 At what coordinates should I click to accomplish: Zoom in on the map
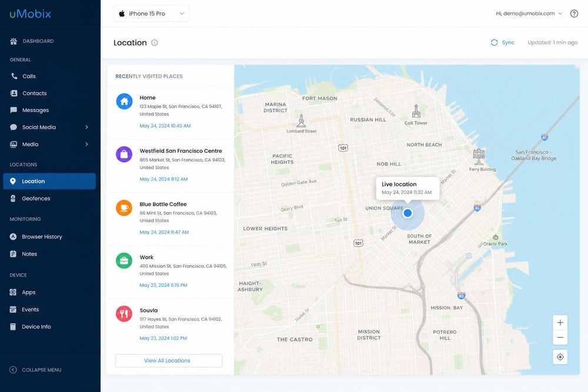[560, 323]
